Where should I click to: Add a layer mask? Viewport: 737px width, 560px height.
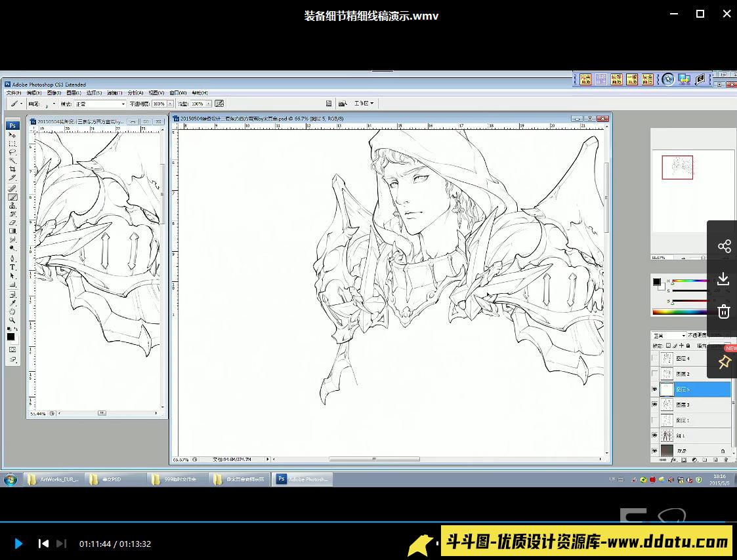point(684,460)
